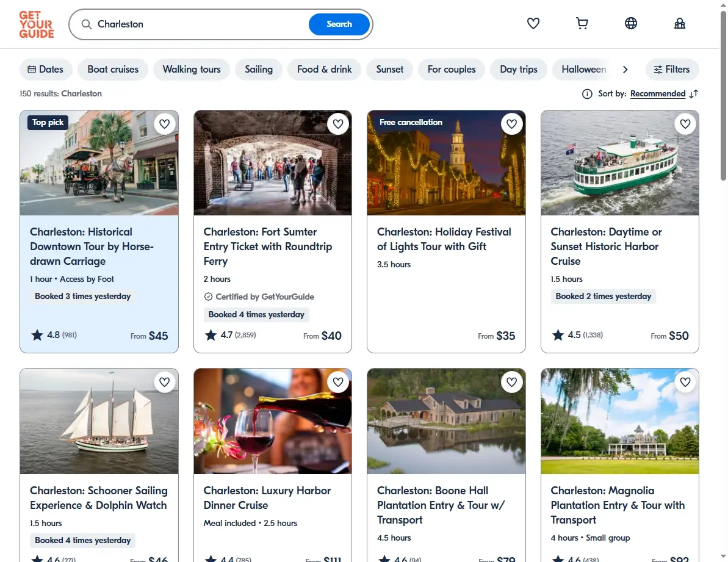Click the 4.7 rating with 2,859 reviews
Image resolution: width=728 pixels, height=562 pixels.
[x=230, y=335]
